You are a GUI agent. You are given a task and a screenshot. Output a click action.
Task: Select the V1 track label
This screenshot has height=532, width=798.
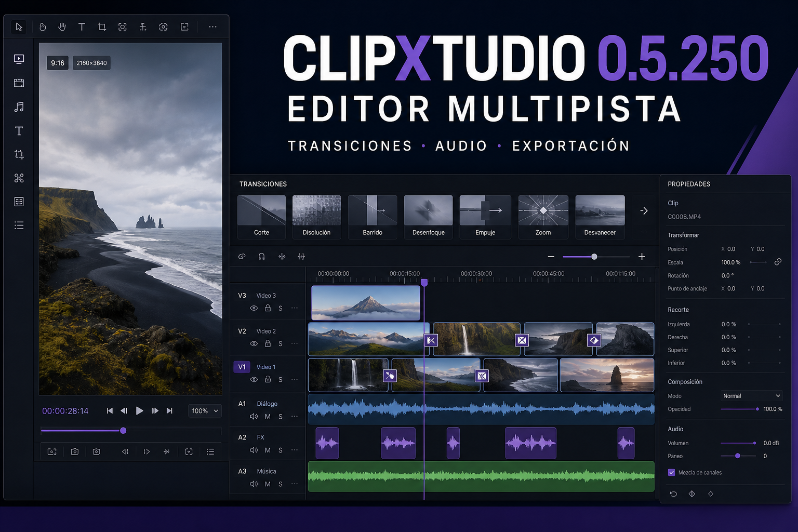[242, 367]
